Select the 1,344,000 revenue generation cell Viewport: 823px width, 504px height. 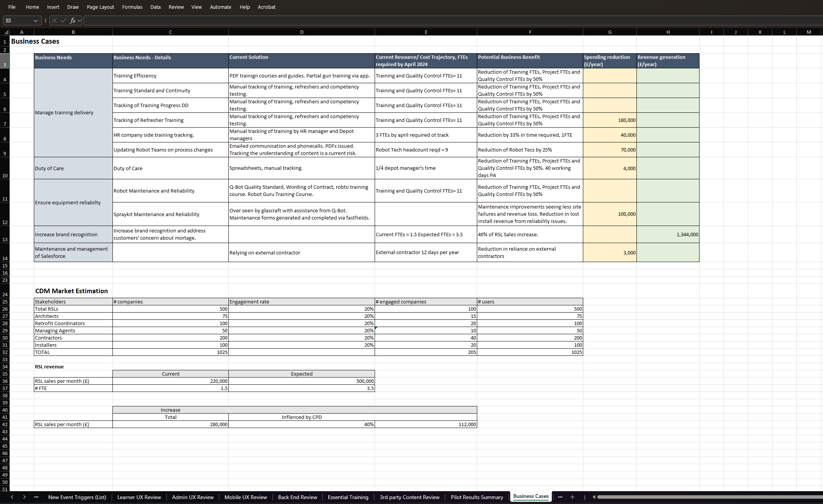point(668,235)
